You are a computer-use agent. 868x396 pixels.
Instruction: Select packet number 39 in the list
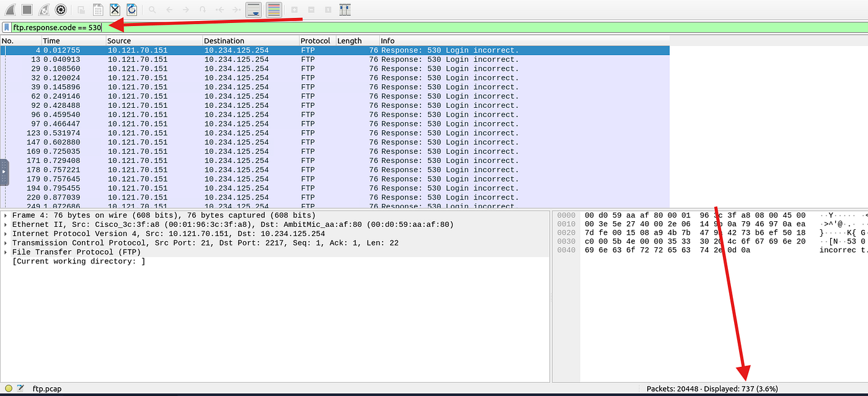(x=335, y=87)
